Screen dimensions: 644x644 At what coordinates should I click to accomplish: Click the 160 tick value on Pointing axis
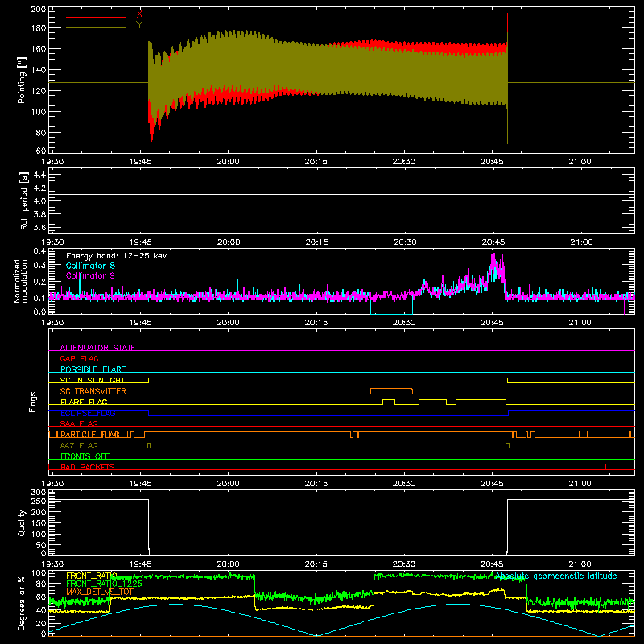(x=39, y=49)
